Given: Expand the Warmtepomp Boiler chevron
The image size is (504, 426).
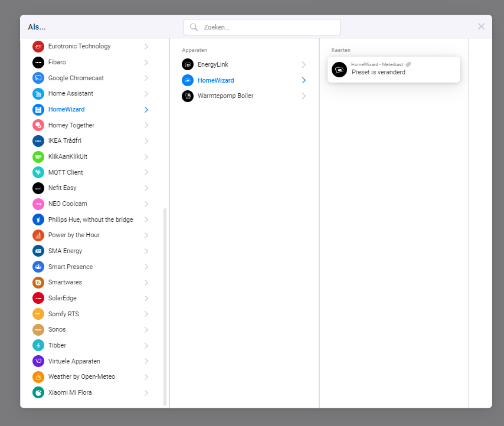Looking at the screenshot, I should pos(304,96).
